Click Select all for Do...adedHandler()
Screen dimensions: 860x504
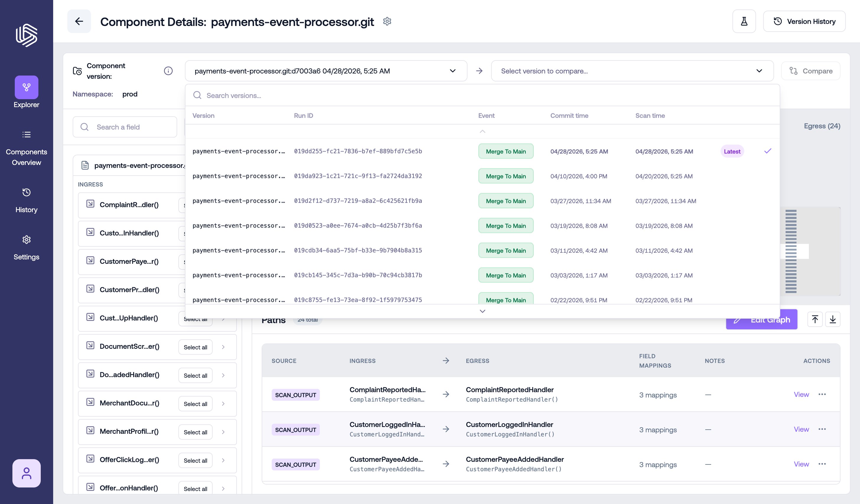click(195, 375)
